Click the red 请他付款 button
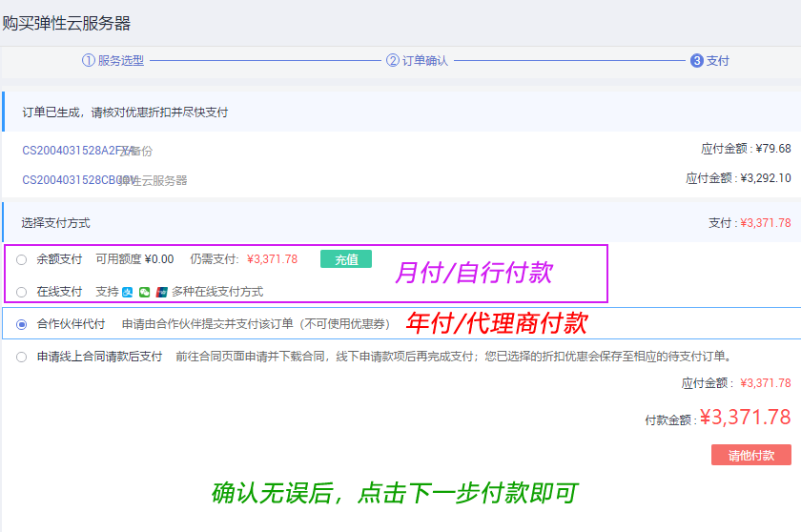The width and height of the screenshot is (801, 532). pos(750,455)
